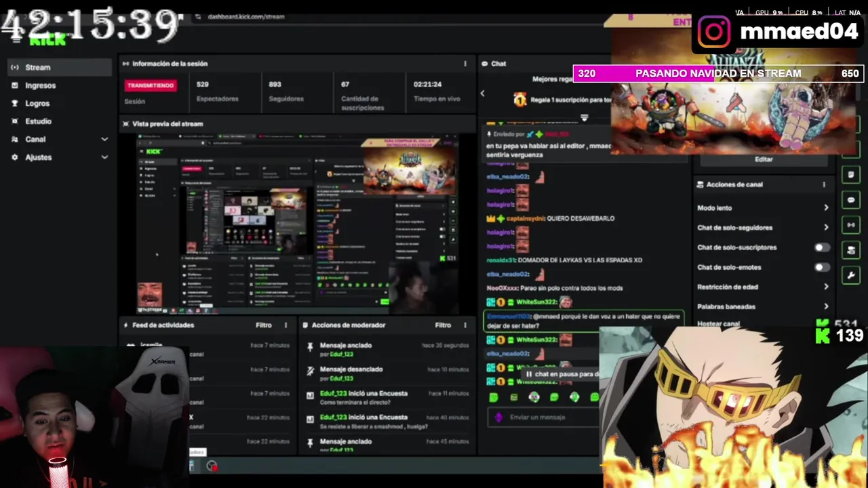Click the 67 Cantidad de suscripciones value
868x488 pixels.
[x=345, y=85]
